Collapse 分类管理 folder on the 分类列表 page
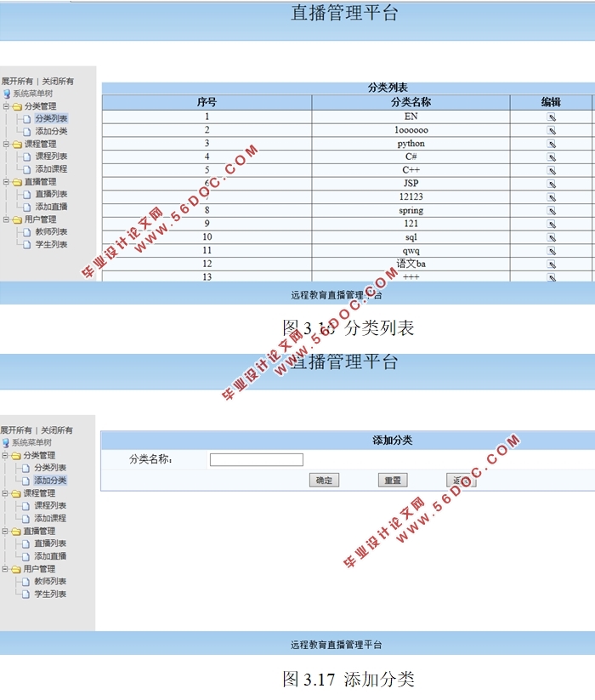This screenshot has height=700, width=595. (x=6, y=107)
